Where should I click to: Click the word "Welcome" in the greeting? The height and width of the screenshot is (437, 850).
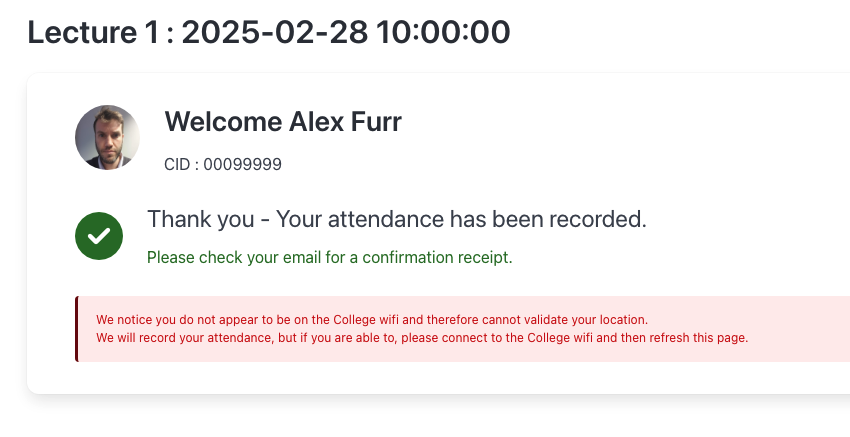(x=222, y=122)
